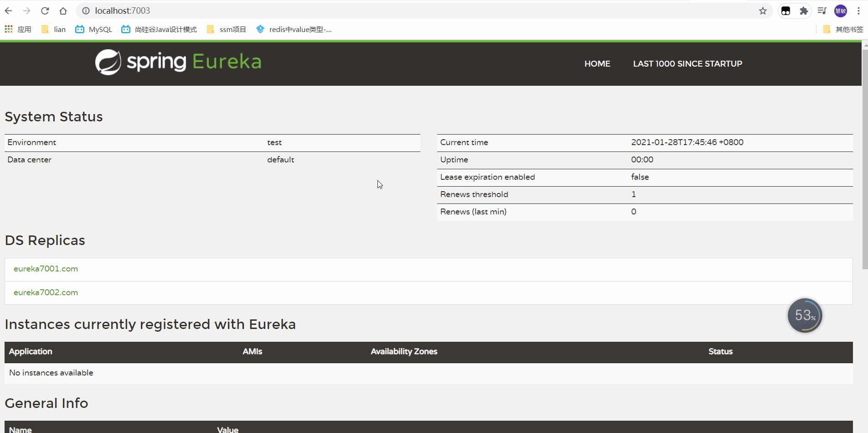Click the System Status heading
The width and height of the screenshot is (868, 433).
[x=54, y=117]
